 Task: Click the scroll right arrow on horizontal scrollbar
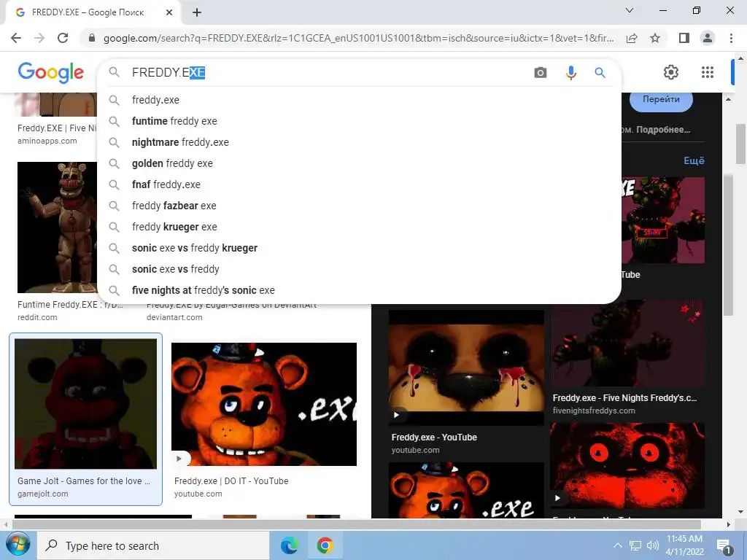tap(728, 524)
